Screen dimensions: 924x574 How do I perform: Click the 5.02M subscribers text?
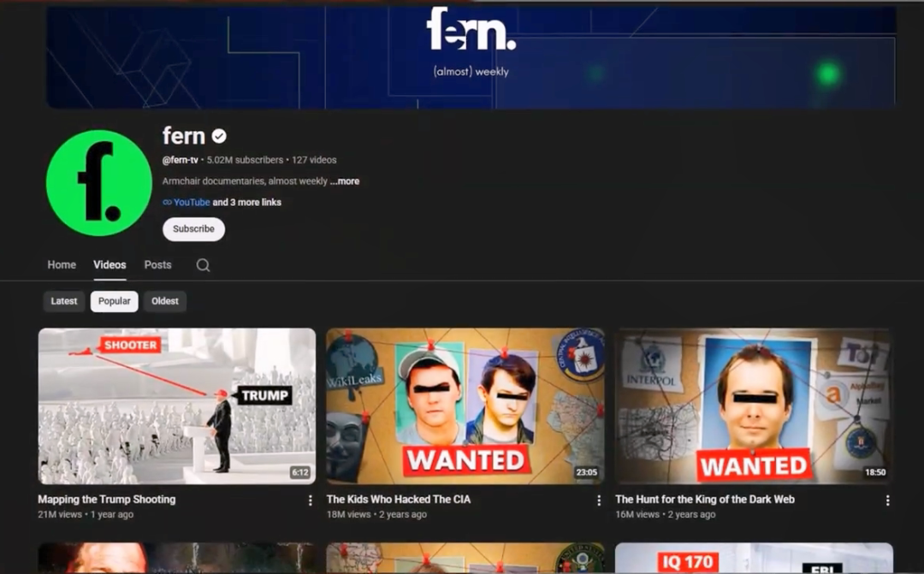point(245,160)
